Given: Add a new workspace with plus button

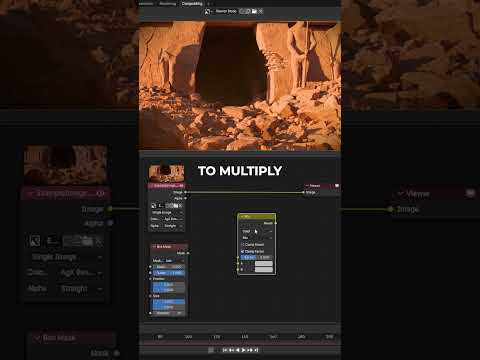Looking at the screenshot, I should coord(208,4).
